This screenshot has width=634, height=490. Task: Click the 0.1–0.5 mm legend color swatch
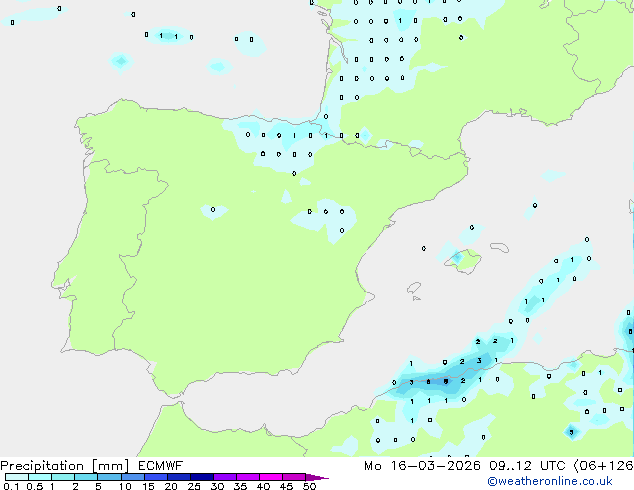17,477
